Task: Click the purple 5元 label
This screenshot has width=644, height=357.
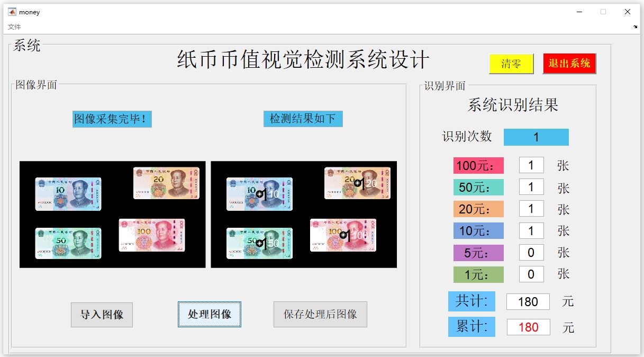Action: point(478,253)
